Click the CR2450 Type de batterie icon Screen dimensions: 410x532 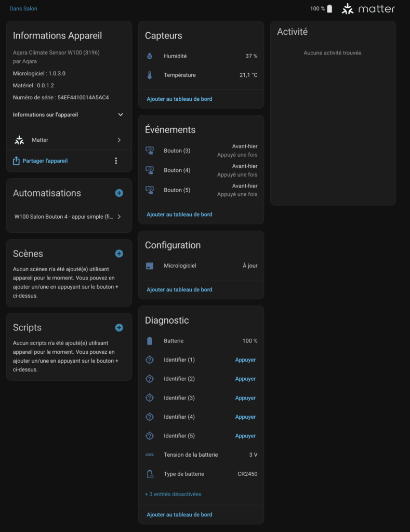click(149, 474)
